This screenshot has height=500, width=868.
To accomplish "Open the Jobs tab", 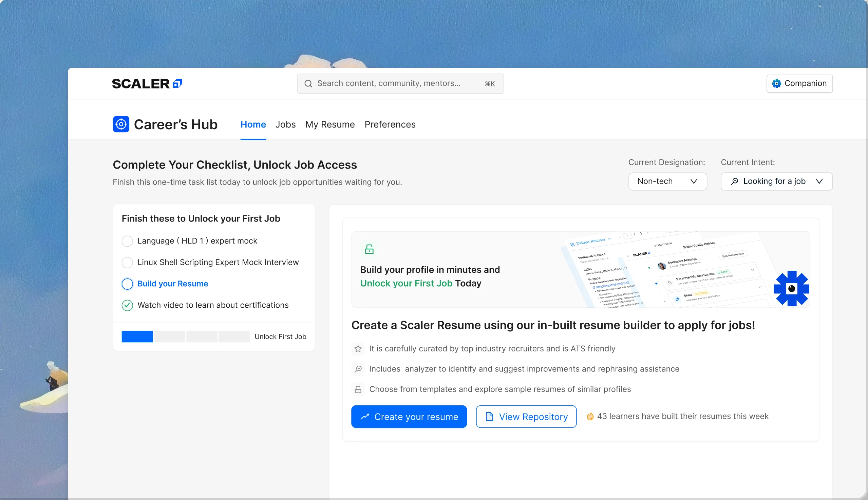I will [x=285, y=124].
